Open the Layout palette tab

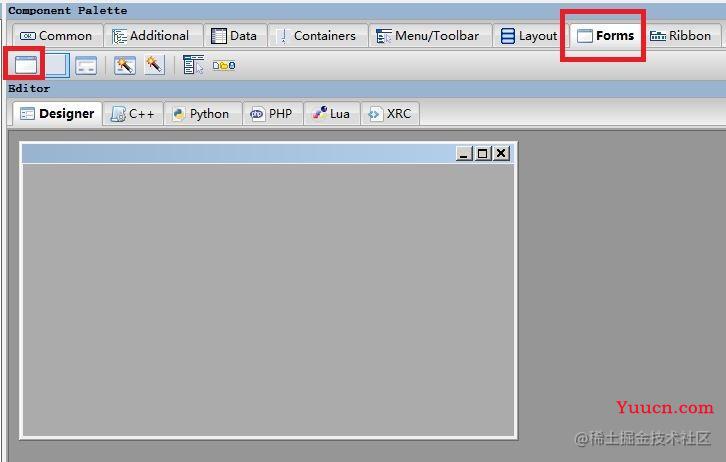[x=530, y=36]
